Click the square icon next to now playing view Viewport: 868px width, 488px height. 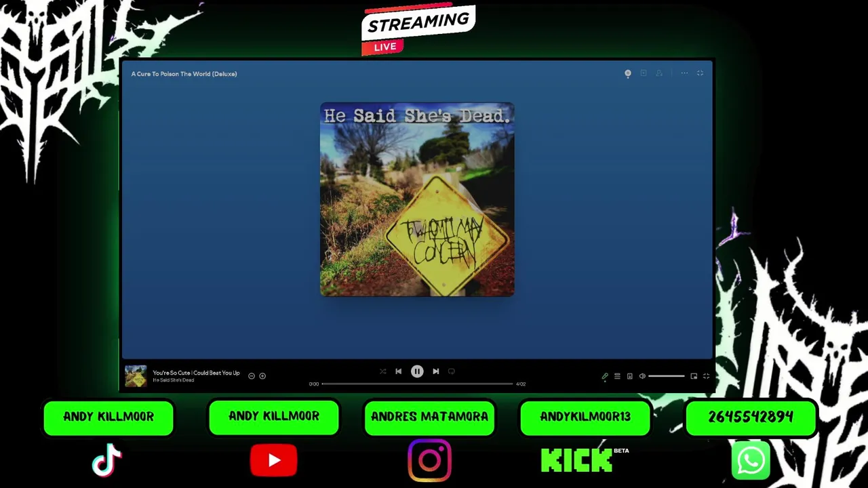(x=644, y=73)
